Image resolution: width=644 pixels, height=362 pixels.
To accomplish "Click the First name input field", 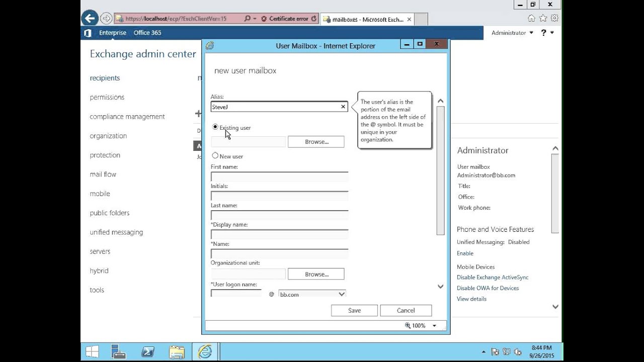I will pos(279,176).
